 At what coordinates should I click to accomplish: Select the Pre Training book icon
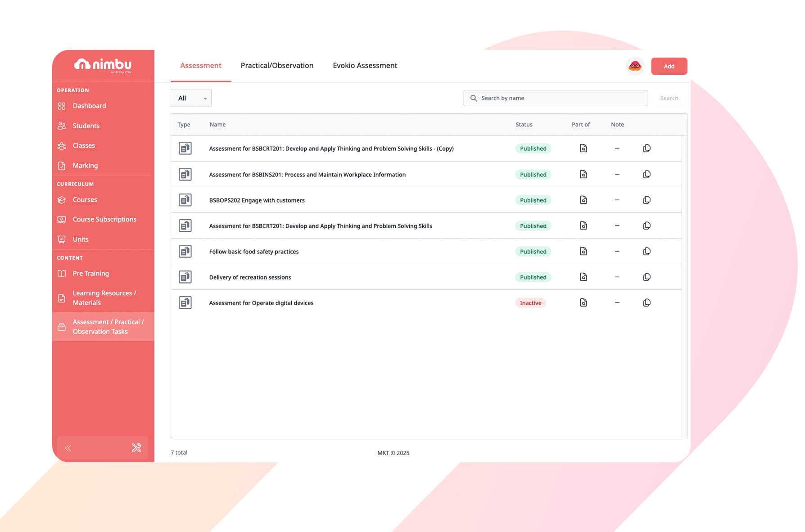point(62,273)
